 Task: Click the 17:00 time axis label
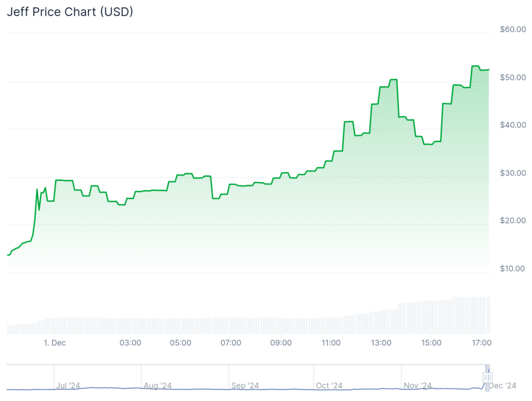click(x=482, y=343)
